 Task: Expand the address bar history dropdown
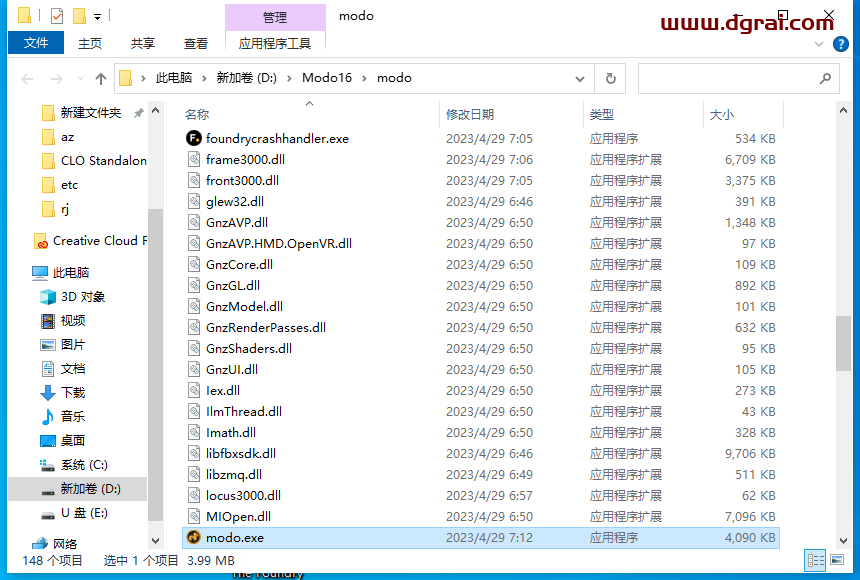[580, 78]
